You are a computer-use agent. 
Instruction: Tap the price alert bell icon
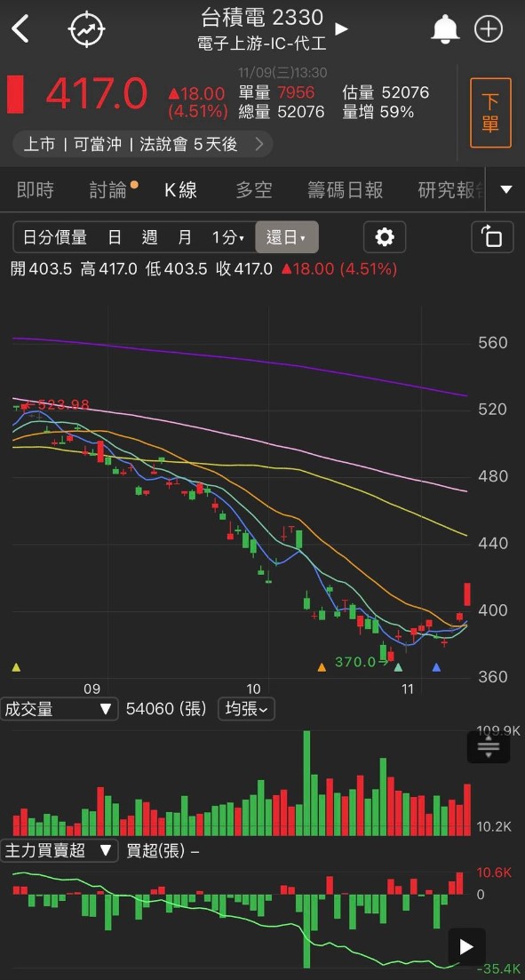click(x=446, y=28)
